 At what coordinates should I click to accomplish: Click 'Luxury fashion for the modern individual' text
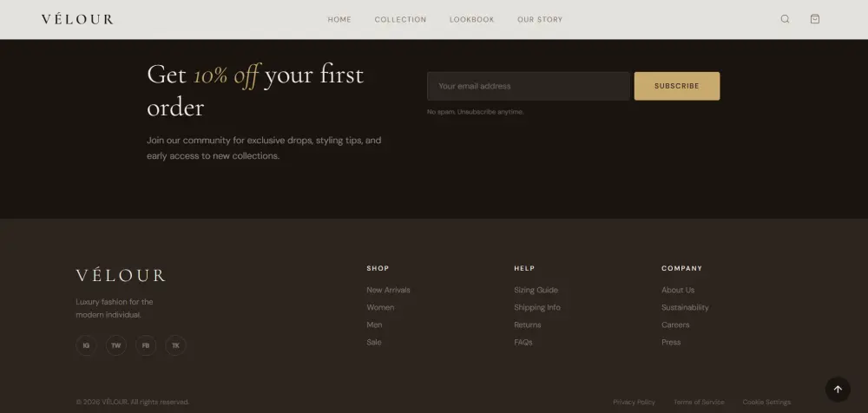115,308
